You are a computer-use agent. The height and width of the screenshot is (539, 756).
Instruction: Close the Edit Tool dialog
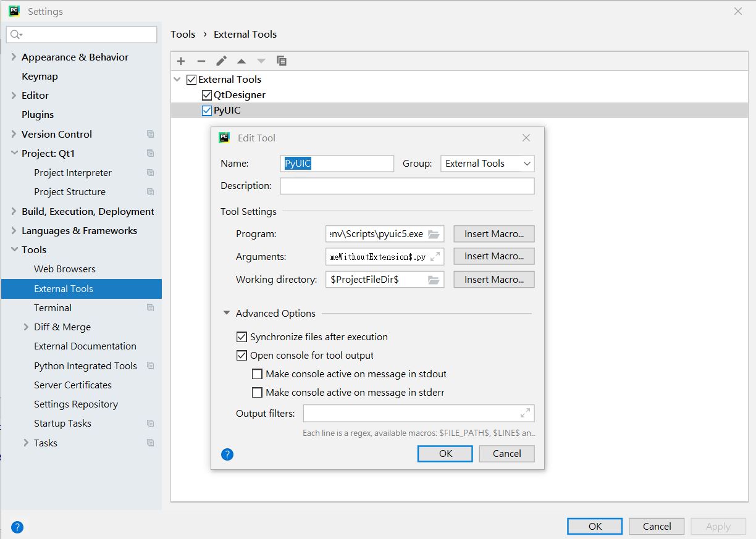(526, 138)
